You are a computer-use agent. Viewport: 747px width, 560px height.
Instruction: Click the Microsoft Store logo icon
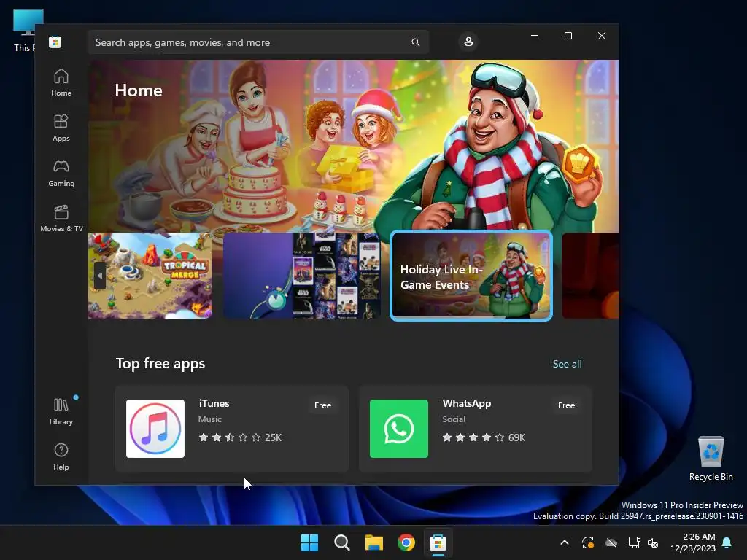point(55,42)
